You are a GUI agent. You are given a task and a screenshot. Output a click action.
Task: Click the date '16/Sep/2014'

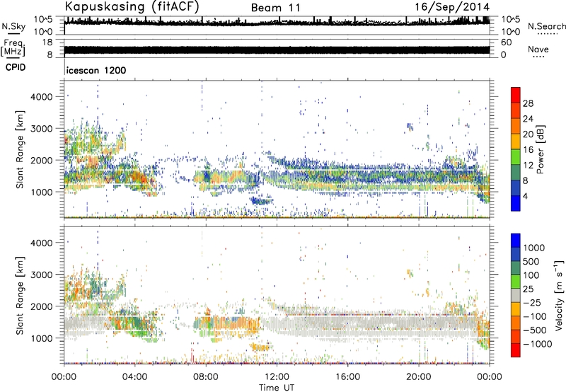pos(452,7)
